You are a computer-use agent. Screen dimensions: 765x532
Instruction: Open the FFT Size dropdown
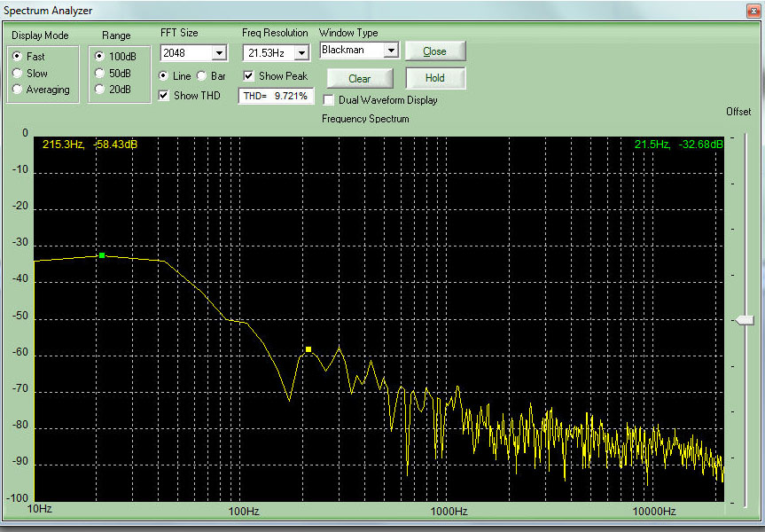click(219, 53)
